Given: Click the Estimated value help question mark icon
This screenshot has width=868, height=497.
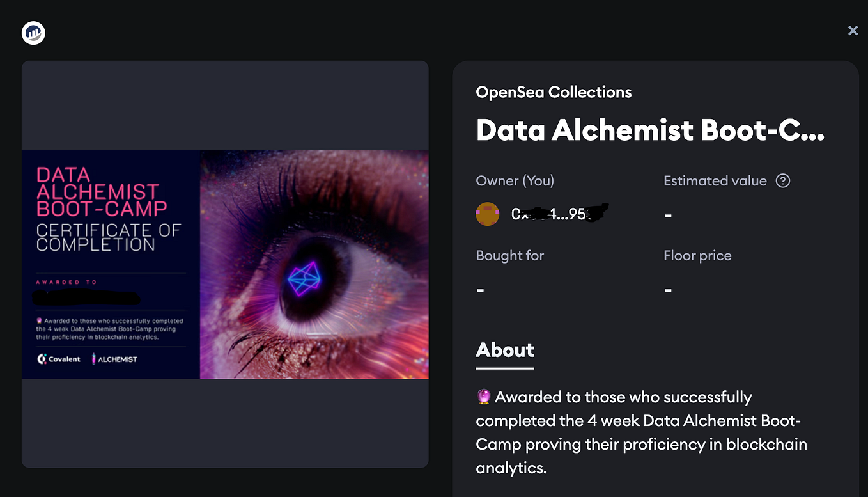Looking at the screenshot, I should pyautogui.click(x=783, y=181).
